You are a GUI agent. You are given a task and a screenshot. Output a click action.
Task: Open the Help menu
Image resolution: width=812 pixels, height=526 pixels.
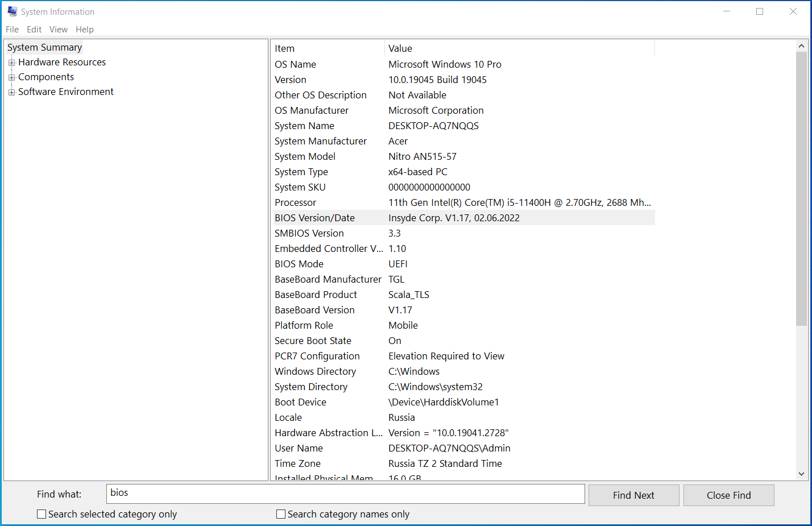pyautogui.click(x=85, y=30)
